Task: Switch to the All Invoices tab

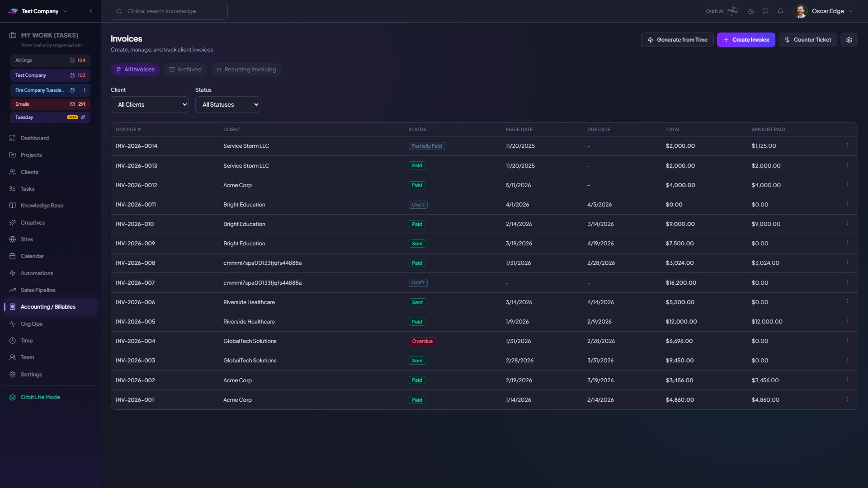Action: coord(136,70)
